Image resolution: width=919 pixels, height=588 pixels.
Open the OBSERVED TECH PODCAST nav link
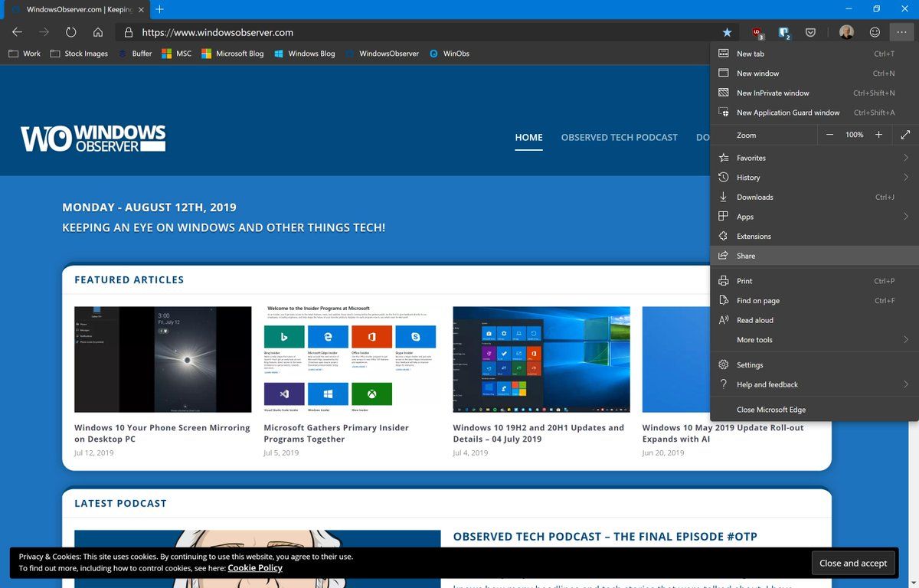[620, 138]
